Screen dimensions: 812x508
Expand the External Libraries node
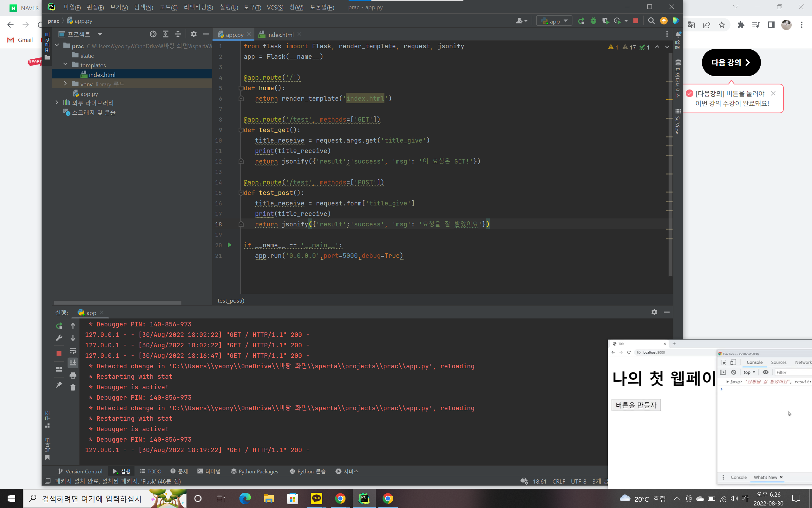tap(57, 103)
